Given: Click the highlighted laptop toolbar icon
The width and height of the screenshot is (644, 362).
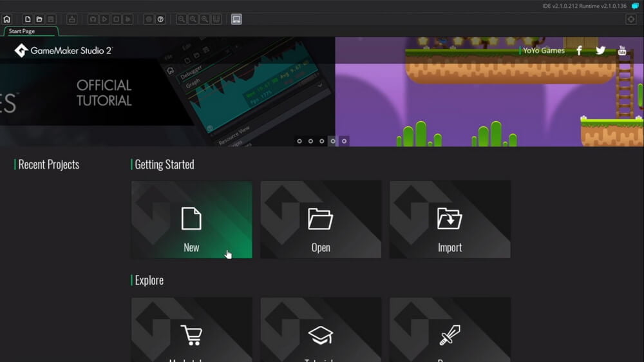Looking at the screenshot, I should [x=236, y=19].
